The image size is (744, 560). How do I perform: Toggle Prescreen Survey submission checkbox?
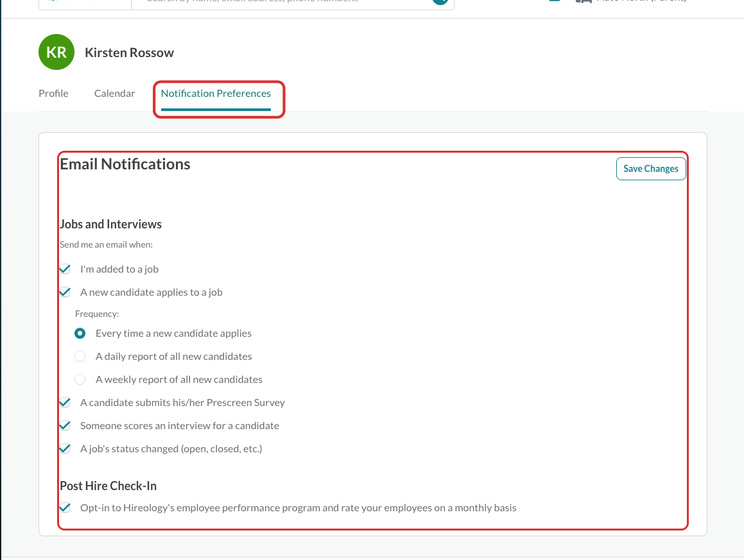(65, 403)
